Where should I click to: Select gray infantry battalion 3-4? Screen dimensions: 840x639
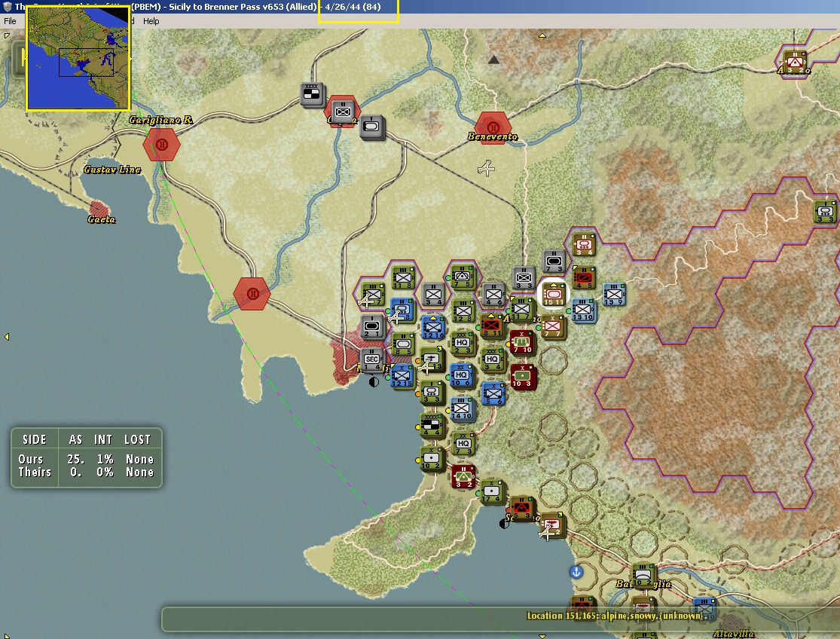[433, 294]
